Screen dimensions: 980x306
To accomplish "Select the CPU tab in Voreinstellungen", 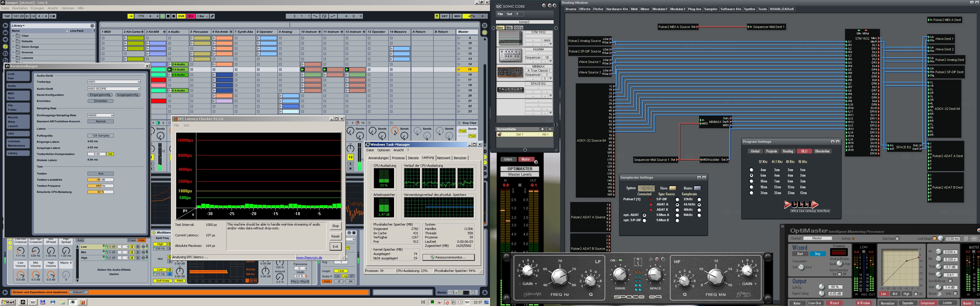I will [x=18, y=134].
